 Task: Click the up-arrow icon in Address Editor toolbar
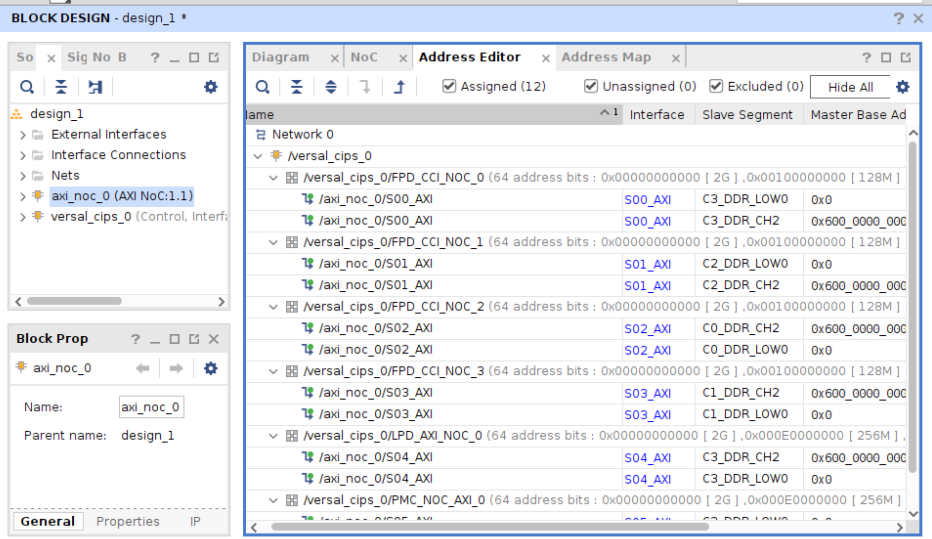[x=399, y=87]
